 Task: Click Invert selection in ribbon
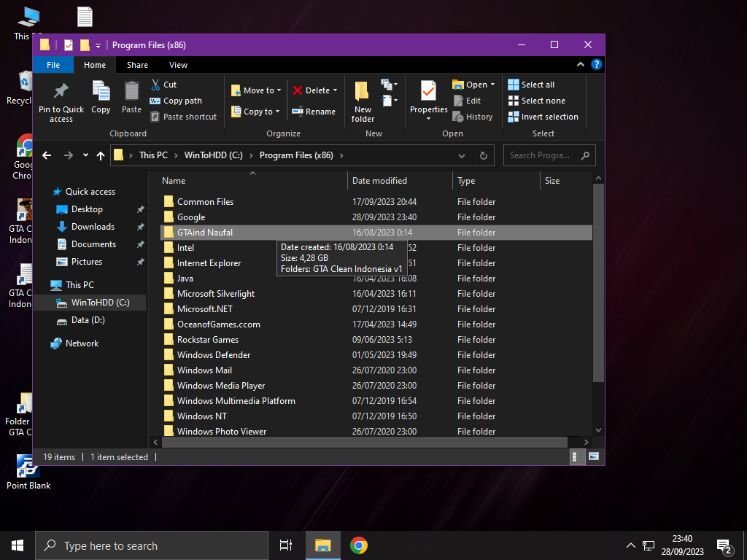(x=543, y=117)
